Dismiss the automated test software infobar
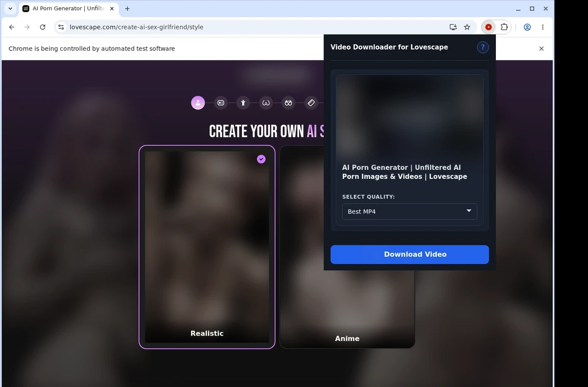588x387 pixels. 541,48
